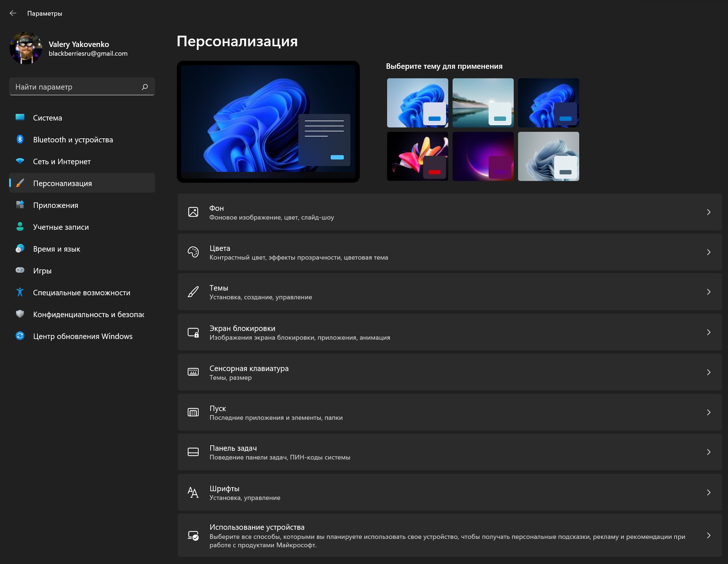This screenshot has width=728, height=564.
Task: Click the Персонализация paintbrush sidebar icon
Action: click(x=20, y=183)
